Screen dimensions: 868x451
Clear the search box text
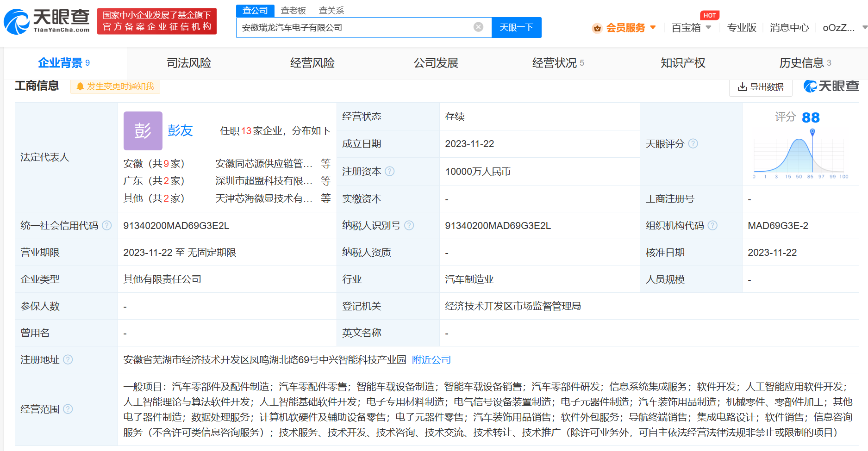478,27
